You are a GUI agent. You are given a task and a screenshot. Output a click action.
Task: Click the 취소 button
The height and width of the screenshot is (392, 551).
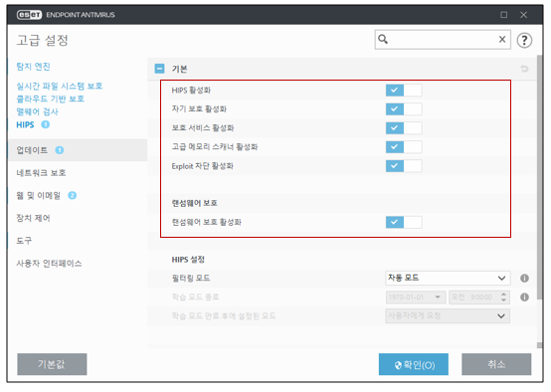point(496,364)
